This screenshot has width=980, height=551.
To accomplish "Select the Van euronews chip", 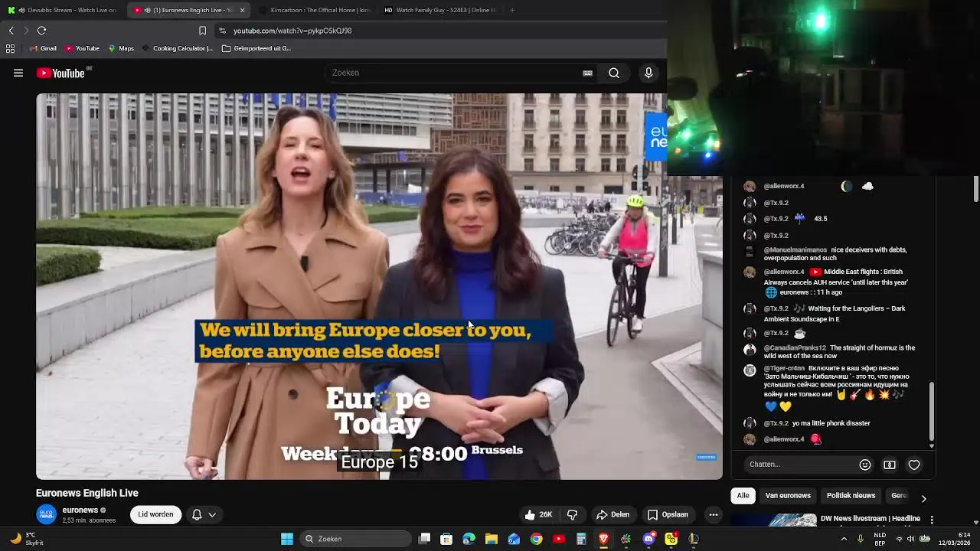I will tap(788, 495).
